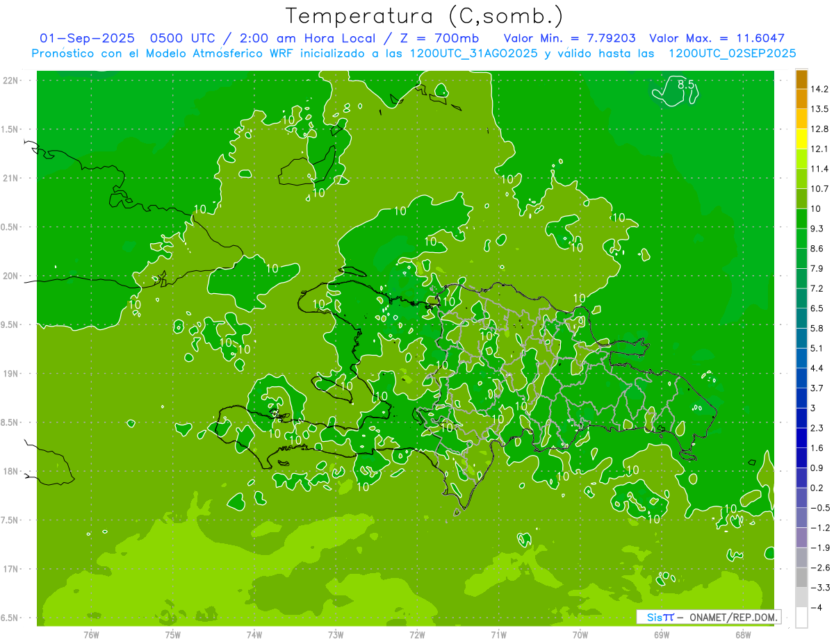This screenshot has height=644, width=834.
Task: Click the '11.4' color scale label
Action: (820, 169)
